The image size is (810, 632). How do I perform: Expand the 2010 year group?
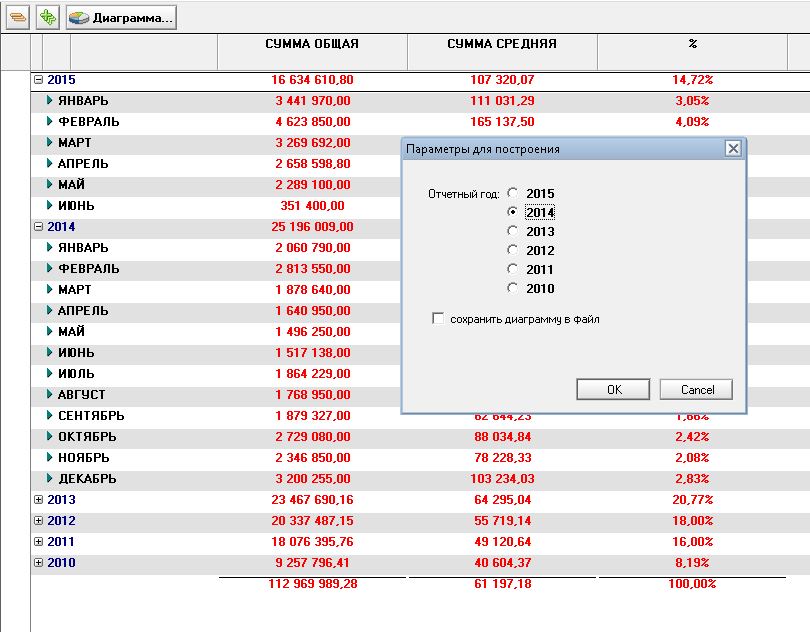pyautogui.click(x=39, y=562)
